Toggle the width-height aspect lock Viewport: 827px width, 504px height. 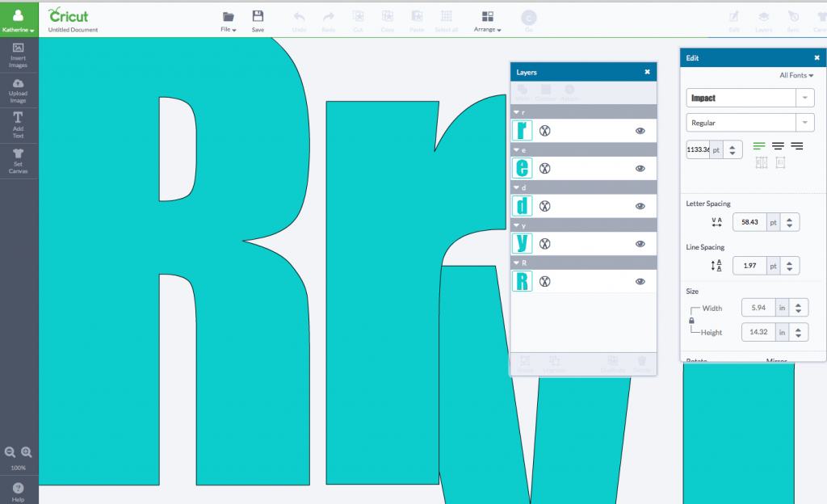(691, 321)
